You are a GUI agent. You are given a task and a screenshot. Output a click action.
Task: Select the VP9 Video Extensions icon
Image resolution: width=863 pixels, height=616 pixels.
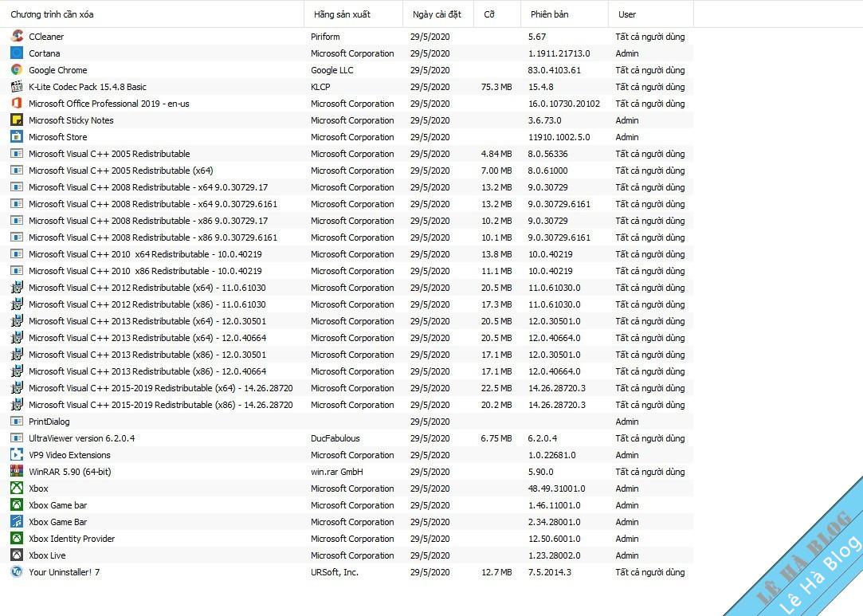17,455
